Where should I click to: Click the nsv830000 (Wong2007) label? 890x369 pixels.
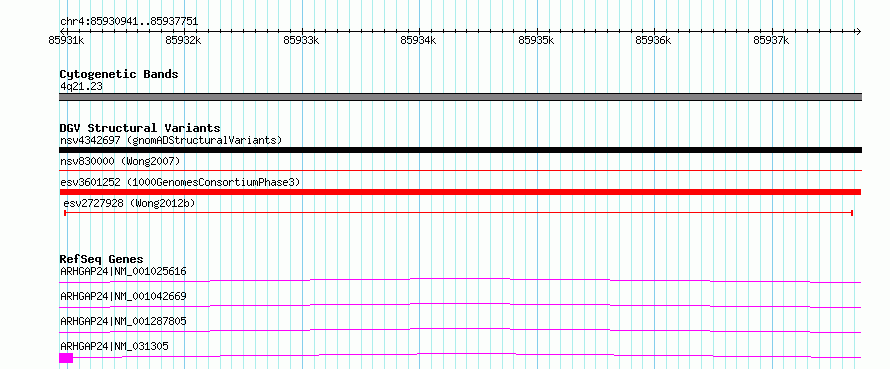(x=120, y=162)
